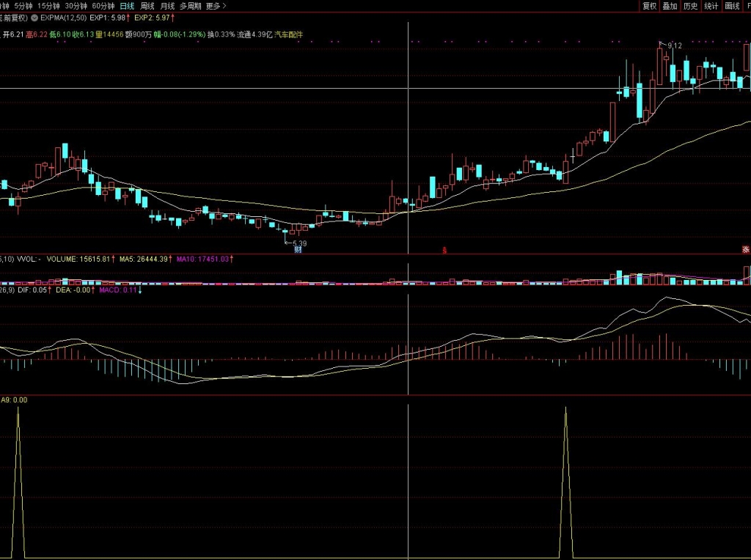Click the 幅-0.08(-1.29%) change value
The image size is (751, 560).
pyautogui.click(x=180, y=34)
